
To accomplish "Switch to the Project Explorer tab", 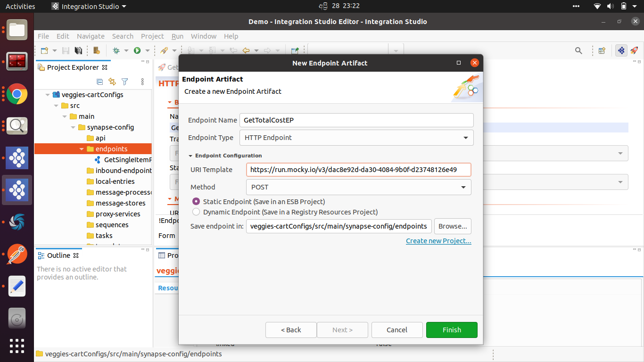I will [x=73, y=67].
